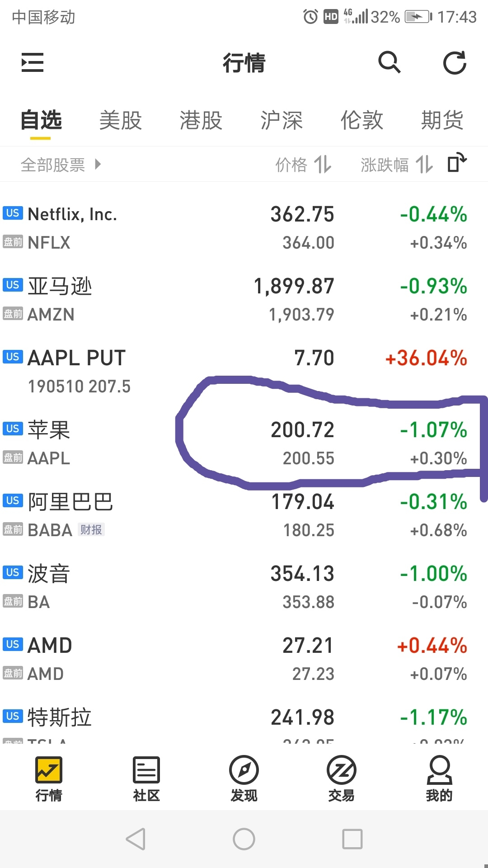Switch to the 美股 tab
Screen dimensions: 488x868
[x=121, y=120]
